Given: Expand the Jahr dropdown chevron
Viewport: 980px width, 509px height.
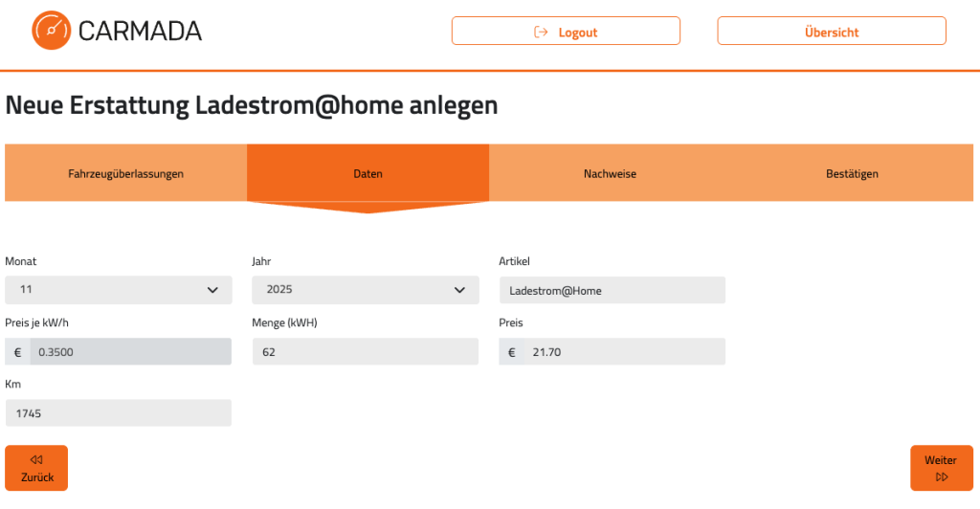Looking at the screenshot, I should (459, 290).
